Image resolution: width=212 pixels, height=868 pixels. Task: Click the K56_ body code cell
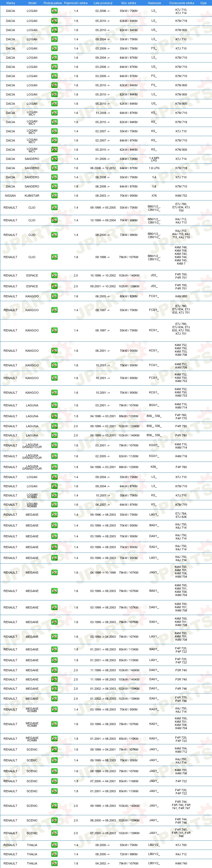click(154, 467)
